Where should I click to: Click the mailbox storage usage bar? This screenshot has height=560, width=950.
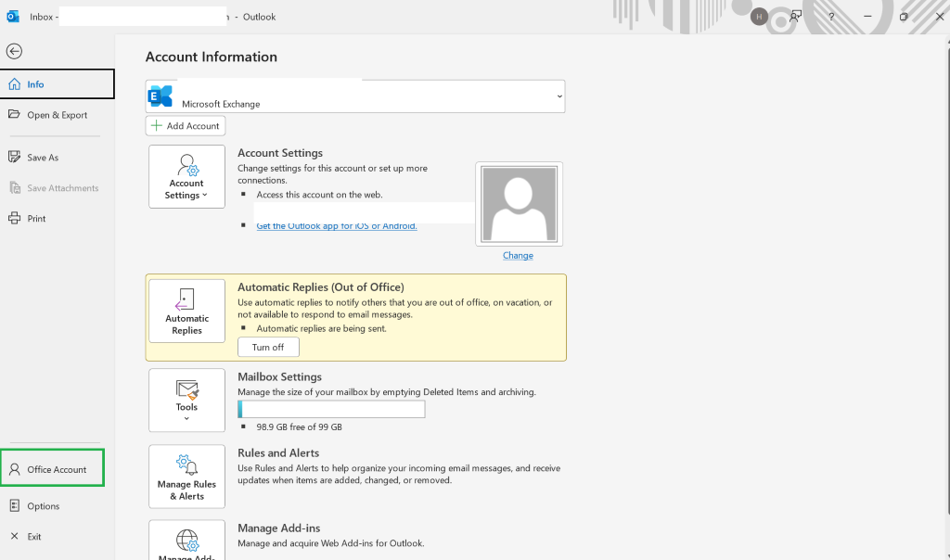(331, 409)
